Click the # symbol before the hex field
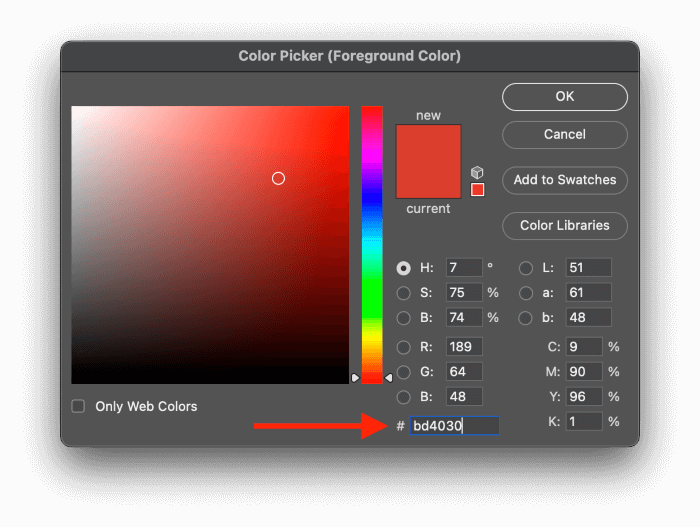The width and height of the screenshot is (700, 527). tap(400, 426)
